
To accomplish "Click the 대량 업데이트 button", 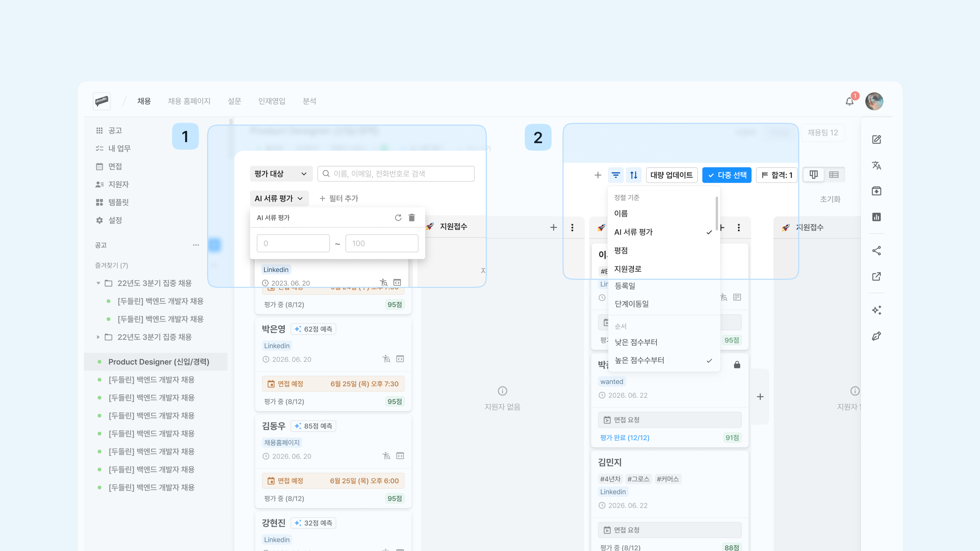I will coord(671,175).
